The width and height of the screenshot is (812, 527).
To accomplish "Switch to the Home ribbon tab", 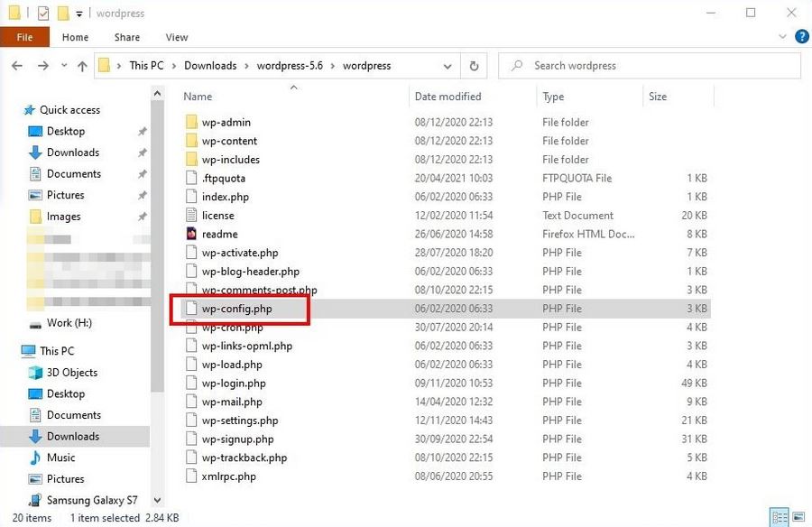I will click(75, 37).
